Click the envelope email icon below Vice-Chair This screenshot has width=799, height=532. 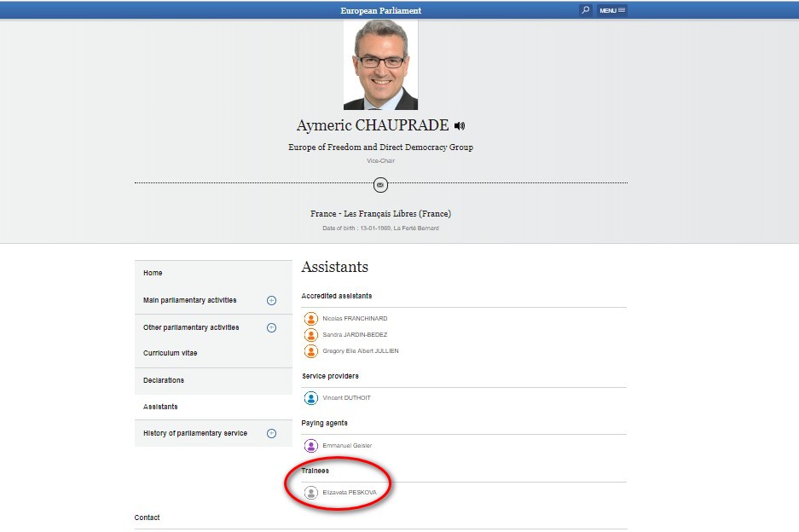(x=380, y=184)
